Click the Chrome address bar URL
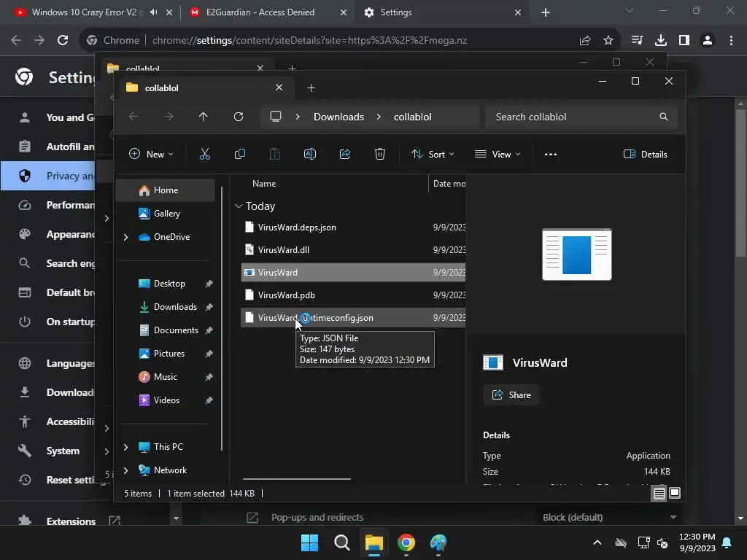Viewport: 747px width, 560px height. tap(309, 41)
